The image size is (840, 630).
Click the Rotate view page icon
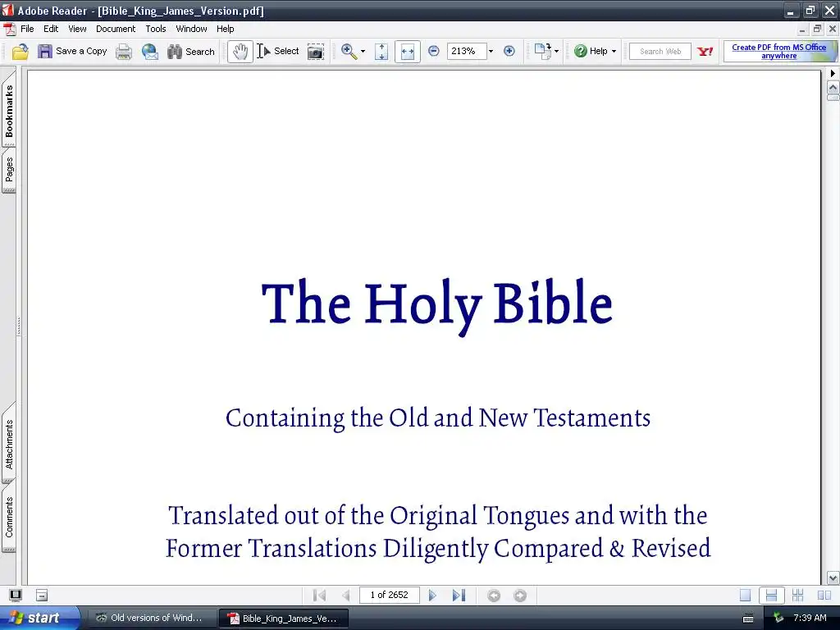[x=543, y=52]
